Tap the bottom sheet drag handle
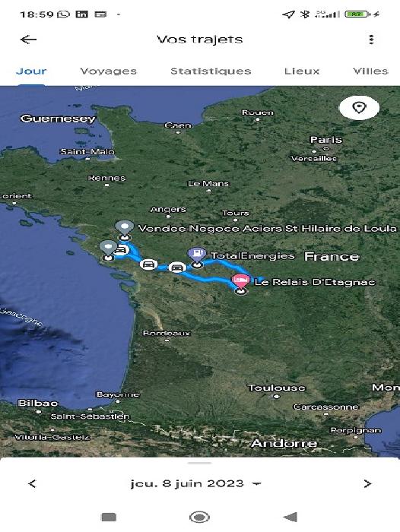 pyautogui.click(x=200, y=463)
